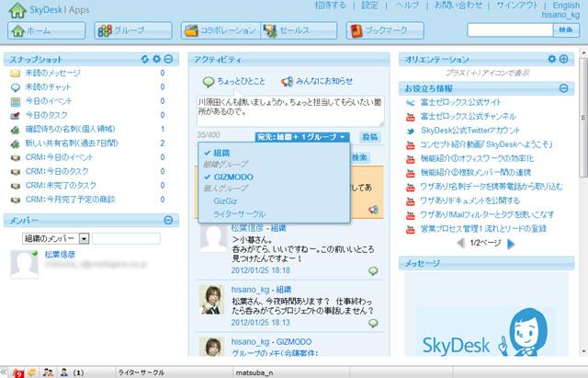Screen dimensions: 588x378
Task: Open hisano_kg - GIZMODO post author link
Action: [271, 342]
